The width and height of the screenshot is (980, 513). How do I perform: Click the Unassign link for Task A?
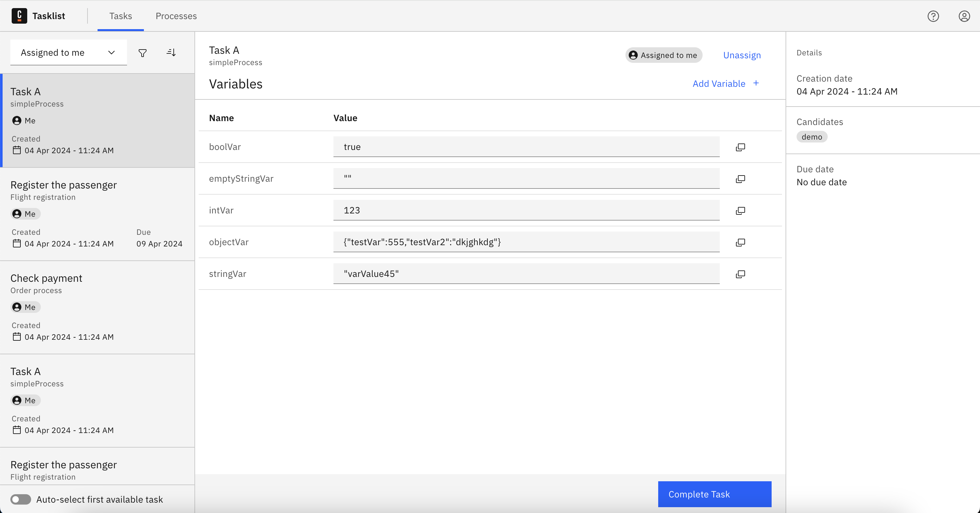tap(742, 55)
